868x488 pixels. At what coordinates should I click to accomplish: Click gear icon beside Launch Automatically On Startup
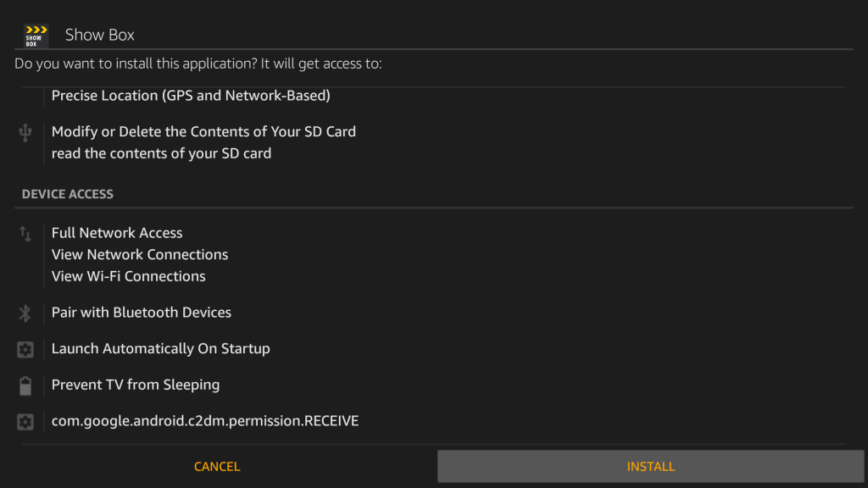[25, 350]
